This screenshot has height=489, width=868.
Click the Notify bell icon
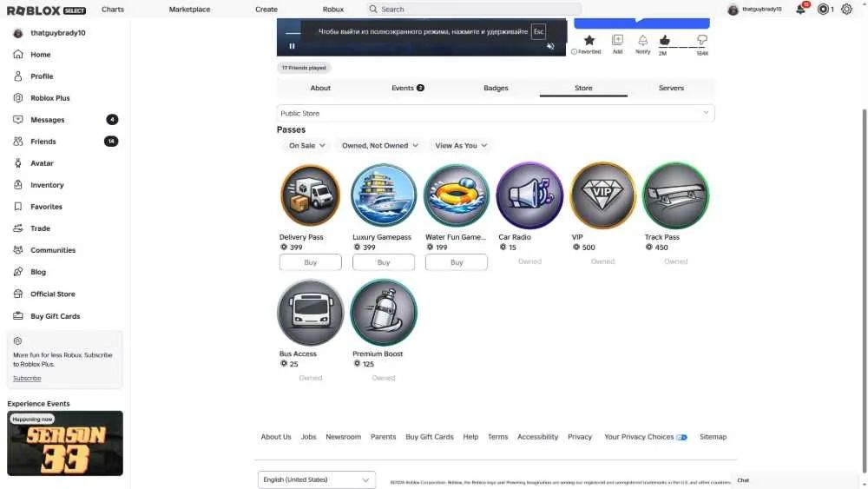click(642, 41)
